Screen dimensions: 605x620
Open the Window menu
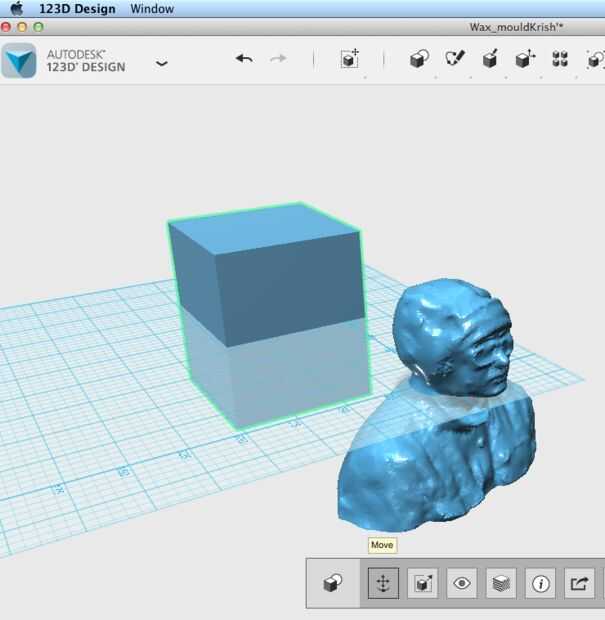[152, 9]
